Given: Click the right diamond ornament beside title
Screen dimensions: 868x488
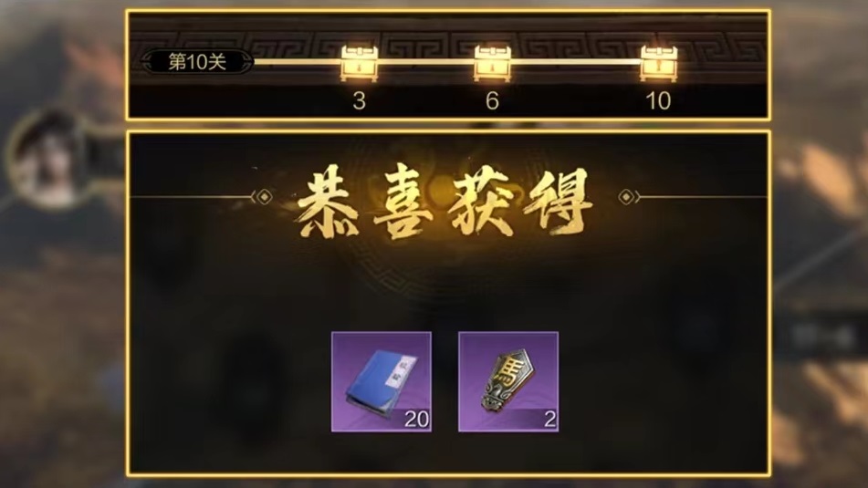Looking at the screenshot, I should pyautogui.click(x=628, y=197).
